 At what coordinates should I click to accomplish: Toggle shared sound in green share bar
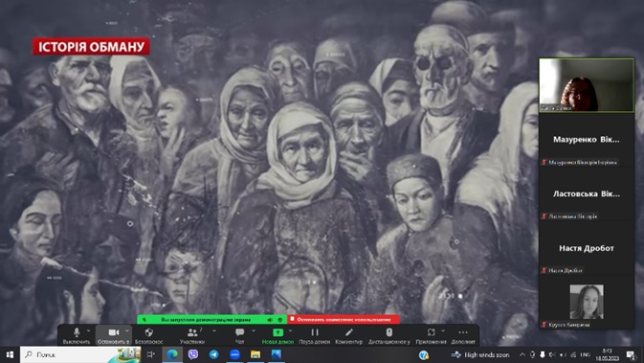click(x=270, y=320)
